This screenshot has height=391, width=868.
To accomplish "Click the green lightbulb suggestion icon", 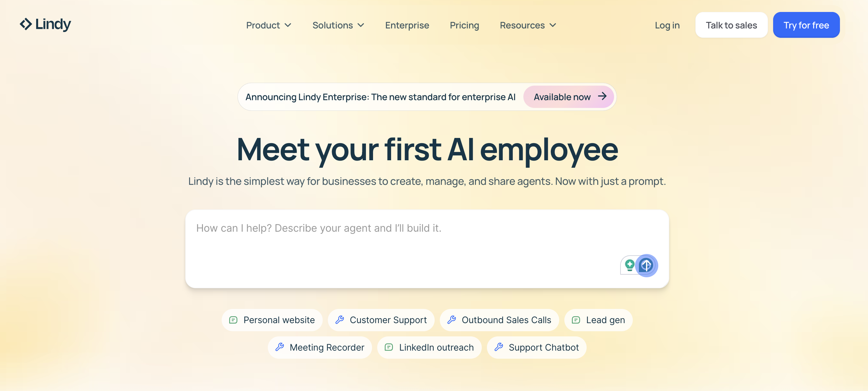I will (629, 265).
